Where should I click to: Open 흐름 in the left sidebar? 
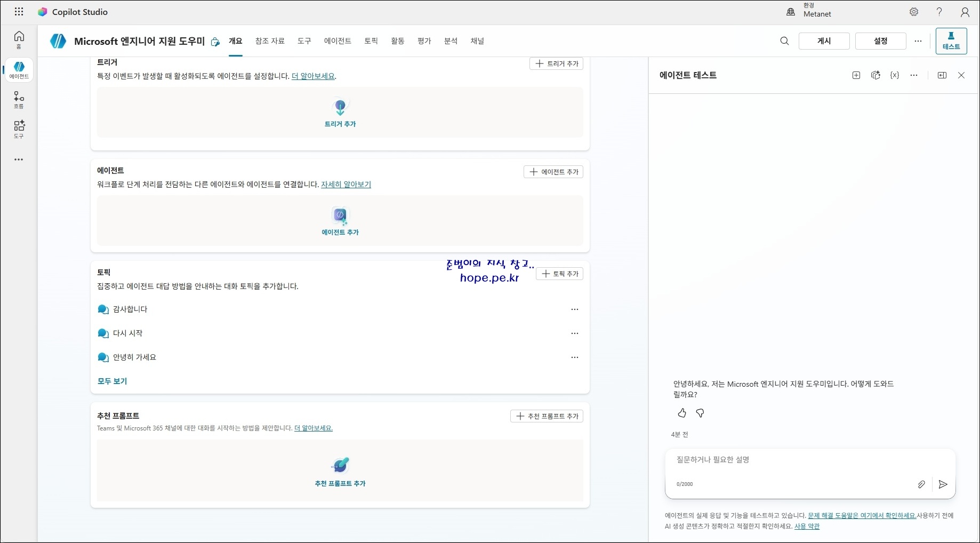(19, 100)
